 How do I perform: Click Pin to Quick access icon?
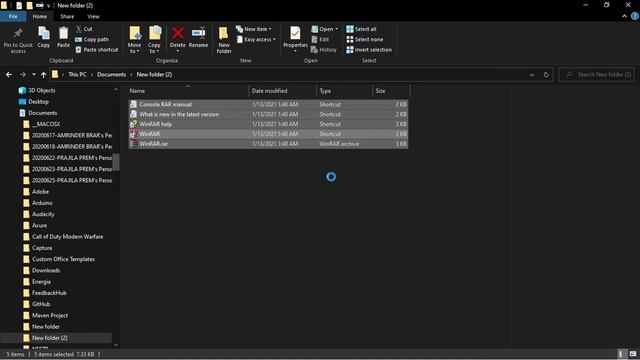(x=18, y=33)
